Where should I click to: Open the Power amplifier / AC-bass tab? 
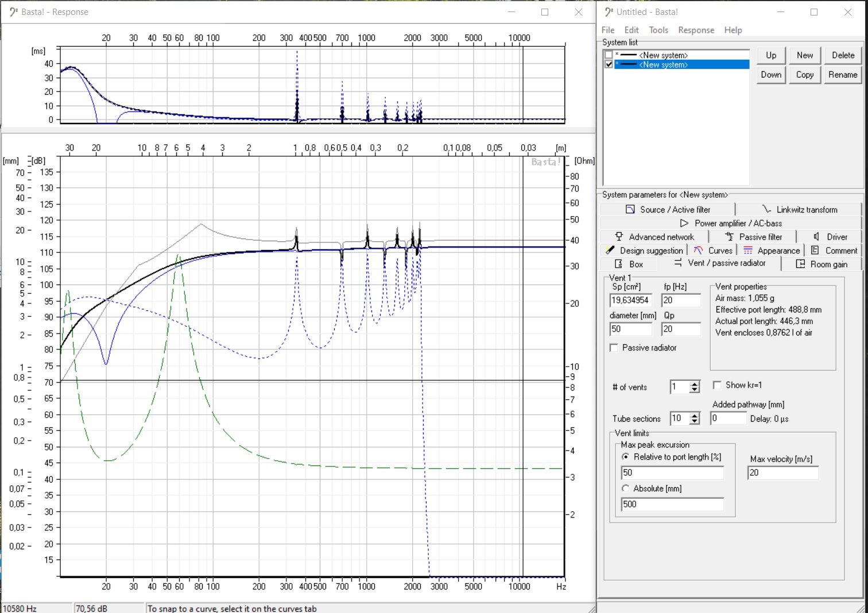(731, 223)
